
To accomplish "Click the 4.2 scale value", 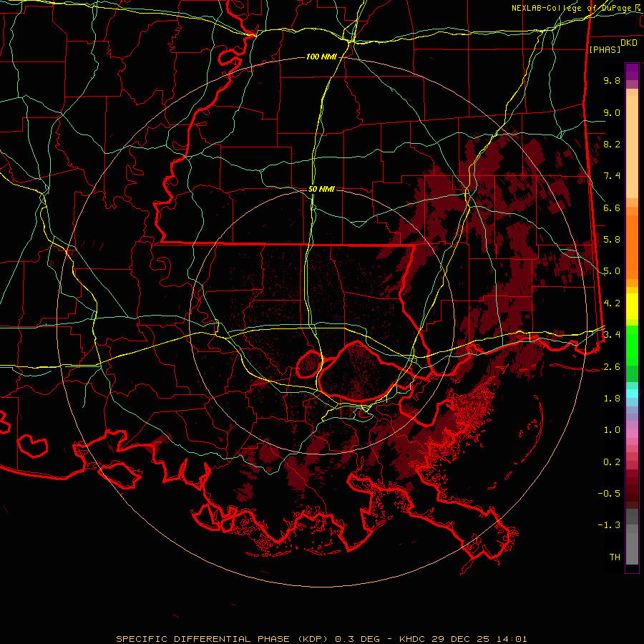I will pos(612,303).
